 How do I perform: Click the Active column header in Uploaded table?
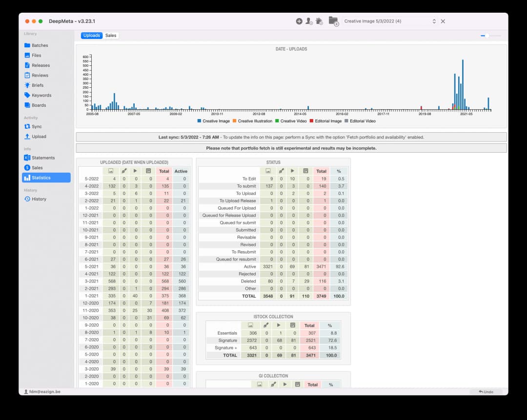181,171
